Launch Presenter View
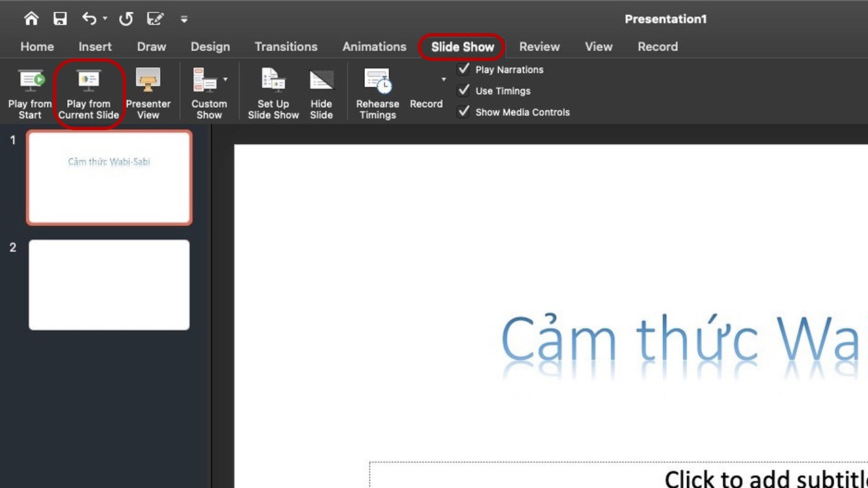This screenshot has width=868, height=488. click(x=148, y=94)
